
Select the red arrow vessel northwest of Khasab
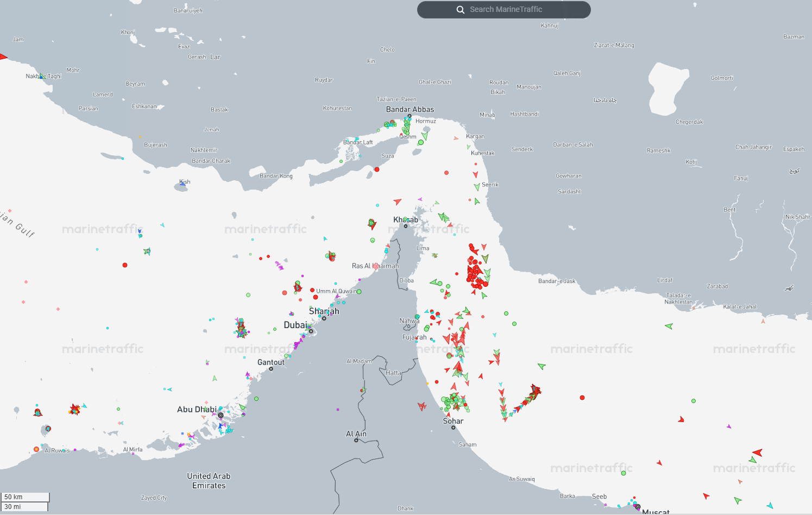[x=398, y=202]
